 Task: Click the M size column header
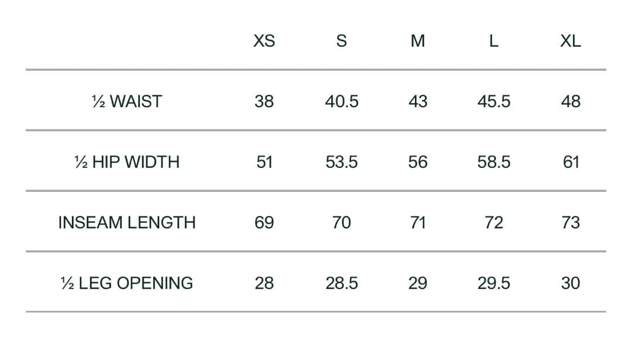tap(418, 41)
